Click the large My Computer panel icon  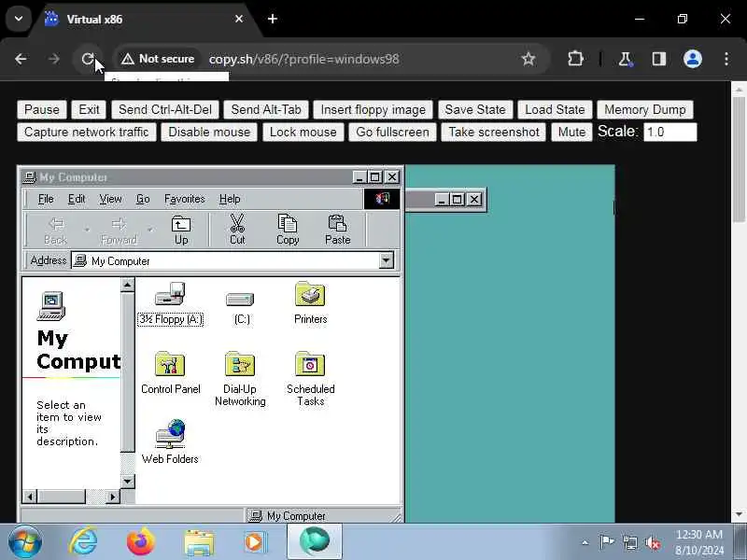click(x=51, y=306)
